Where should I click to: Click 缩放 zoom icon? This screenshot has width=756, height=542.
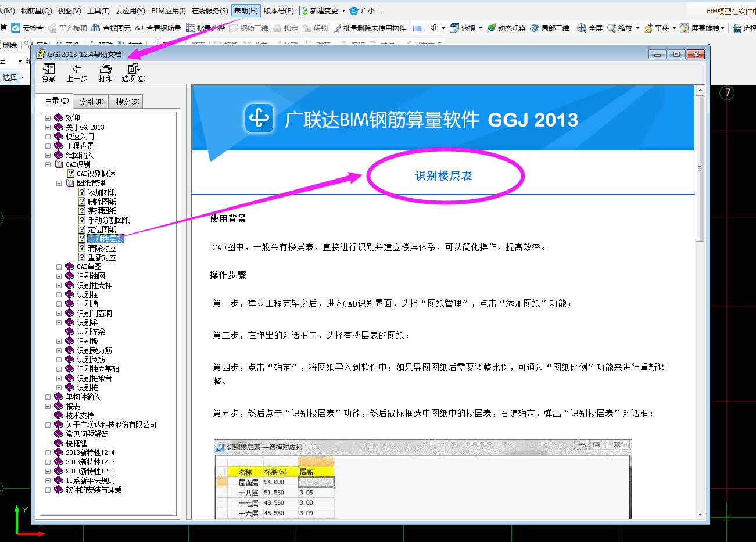611,28
